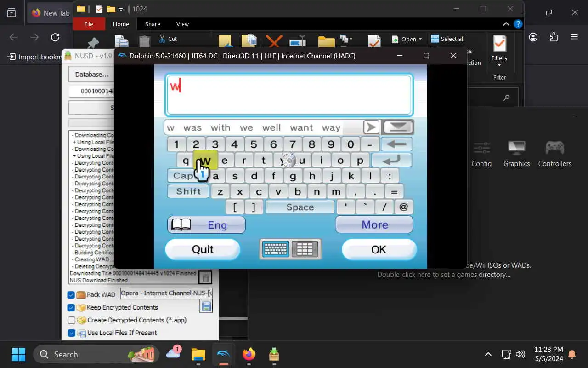Click the trash clear-log icon in NUSD
The width and height of the screenshot is (588, 368).
[205, 277]
